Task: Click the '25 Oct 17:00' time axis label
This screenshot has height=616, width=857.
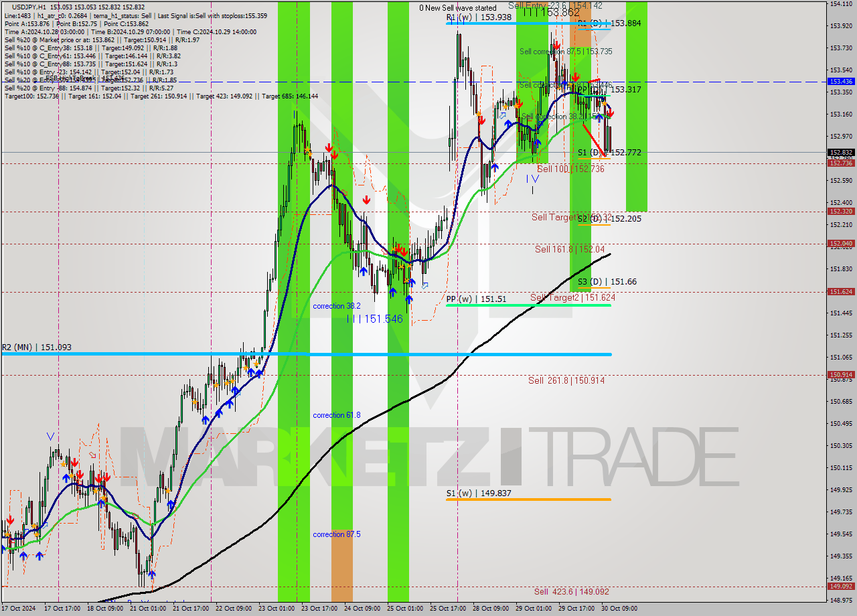Action: [x=448, y=609]
